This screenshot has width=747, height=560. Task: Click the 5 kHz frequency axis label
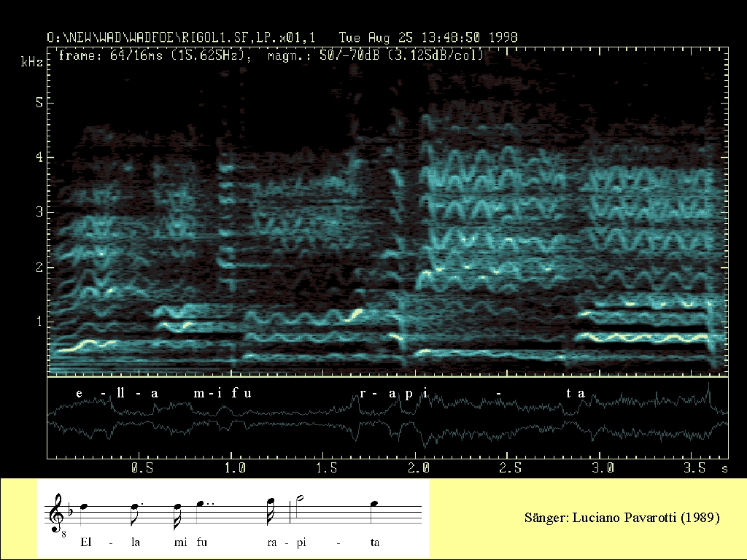point(40,103)
